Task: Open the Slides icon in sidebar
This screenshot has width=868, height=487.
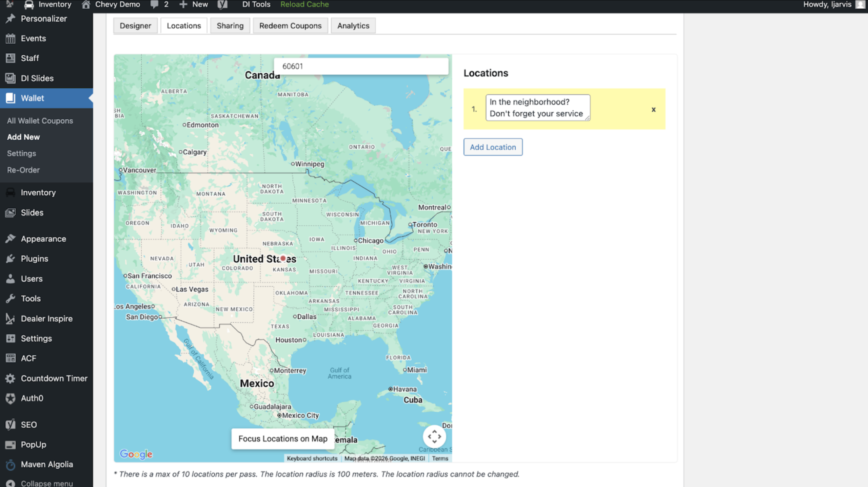Action: tap(11, 212)
